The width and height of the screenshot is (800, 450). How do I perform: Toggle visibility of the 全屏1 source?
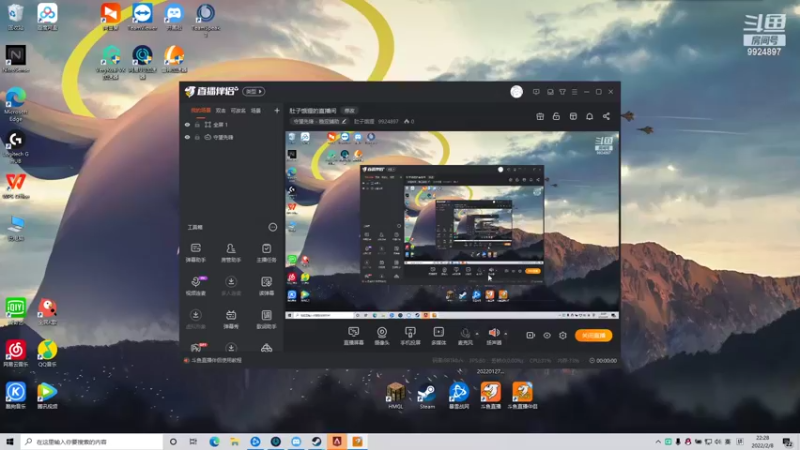pos(187,124)
